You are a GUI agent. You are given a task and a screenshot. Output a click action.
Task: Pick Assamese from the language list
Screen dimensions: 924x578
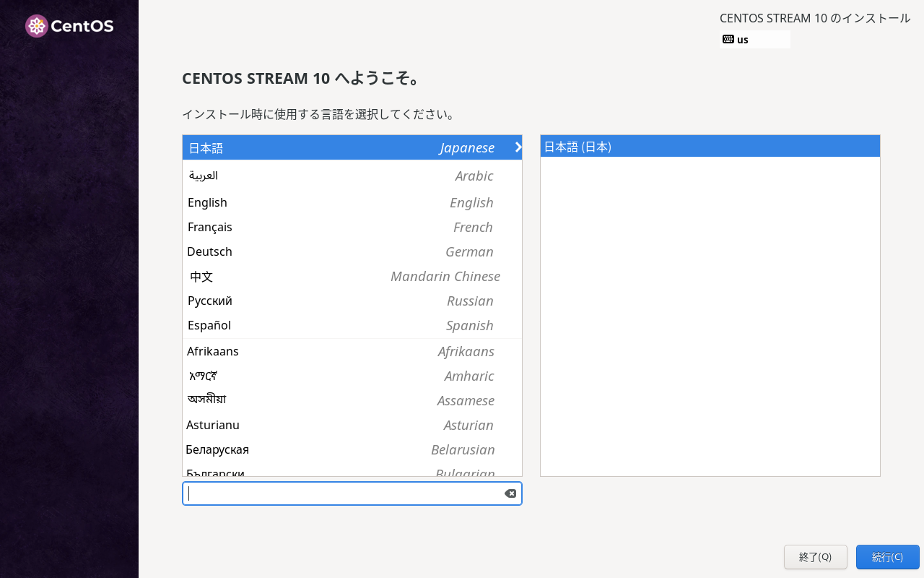(352, 400)
